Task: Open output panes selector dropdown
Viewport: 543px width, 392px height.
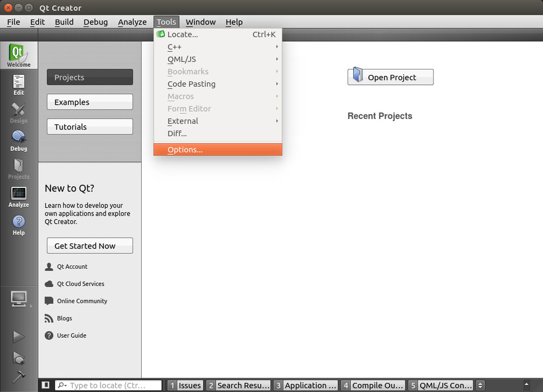Action: pyautogui.click(x=480, y=385)
